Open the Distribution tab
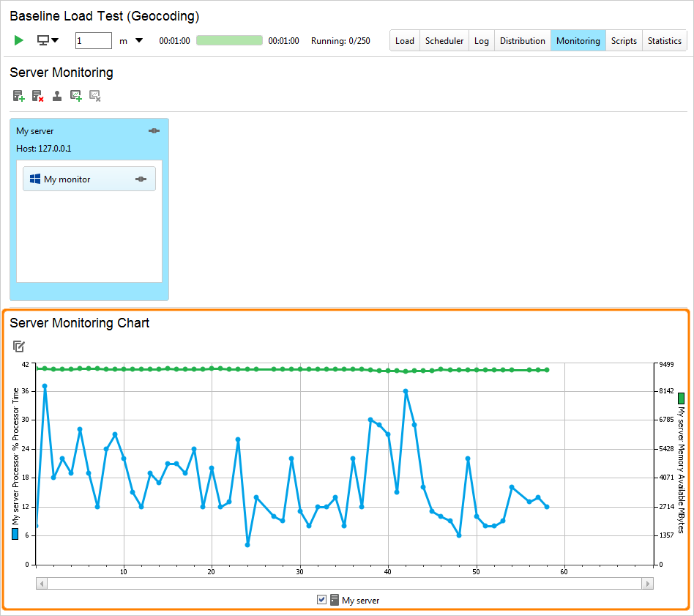 pyautogui.click(x=522, y=40)
